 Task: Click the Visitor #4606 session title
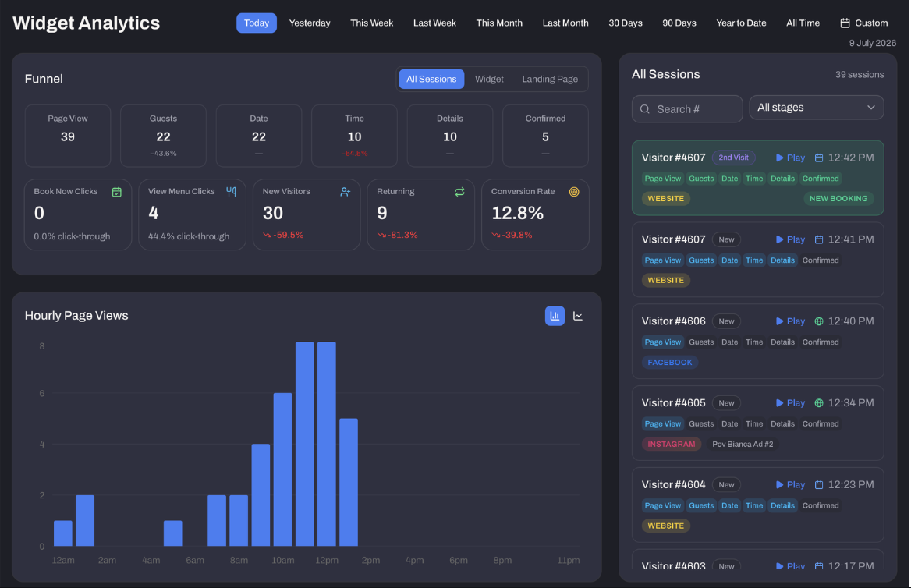673,321
